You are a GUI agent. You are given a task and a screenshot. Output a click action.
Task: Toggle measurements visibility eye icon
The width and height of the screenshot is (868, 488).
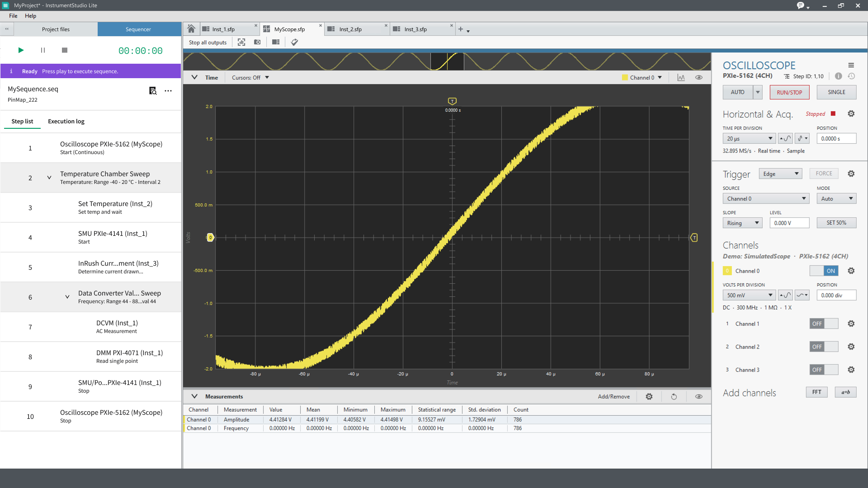tap(698, 397)
